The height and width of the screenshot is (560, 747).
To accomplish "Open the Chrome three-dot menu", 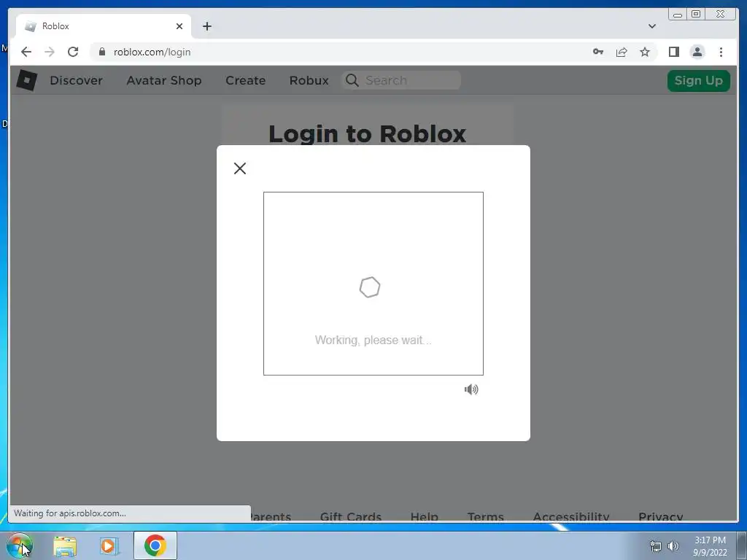I will 721,52.
